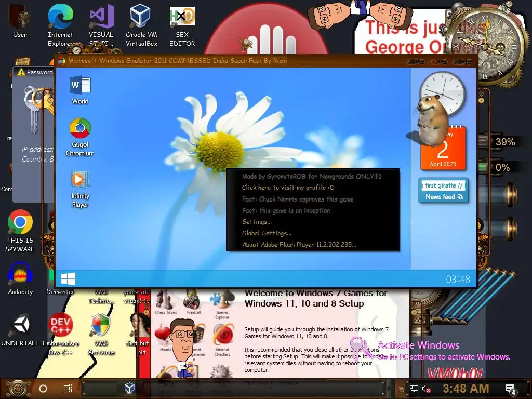Open the User desktop icon
Viewport: 532px width, 399px height.
point(20,21)
